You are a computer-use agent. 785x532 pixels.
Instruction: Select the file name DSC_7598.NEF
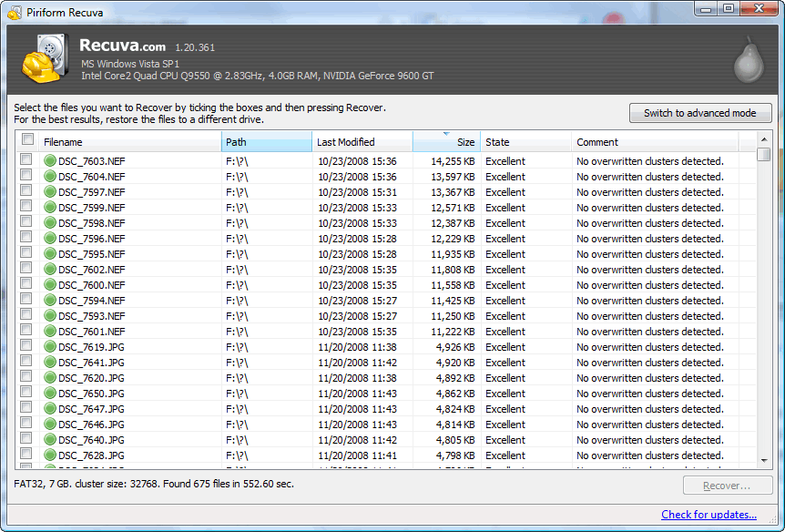tap(92, 223)
